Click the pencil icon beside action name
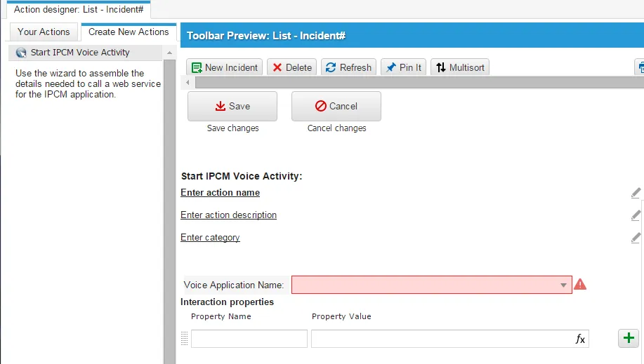 click(636, 192)
